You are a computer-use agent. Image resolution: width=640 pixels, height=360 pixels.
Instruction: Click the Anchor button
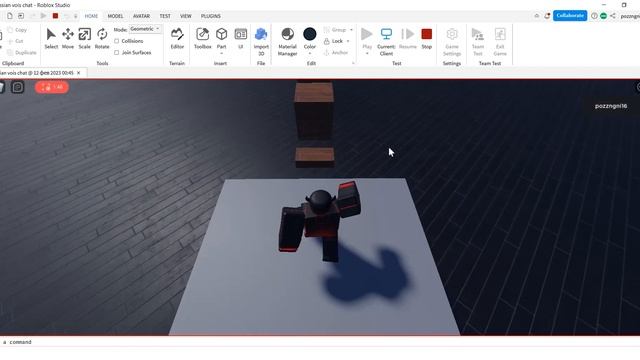coord(336,53)
